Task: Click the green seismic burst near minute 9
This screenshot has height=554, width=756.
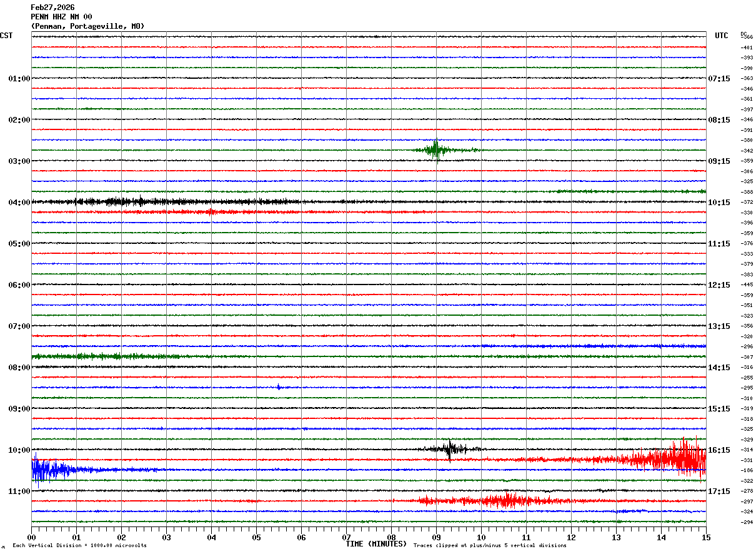Action: (437, 150)
